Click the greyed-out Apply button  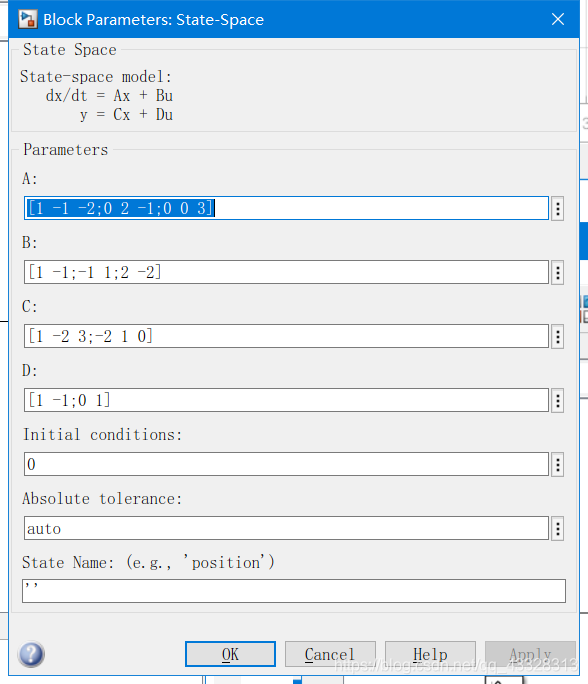(530, 654)
